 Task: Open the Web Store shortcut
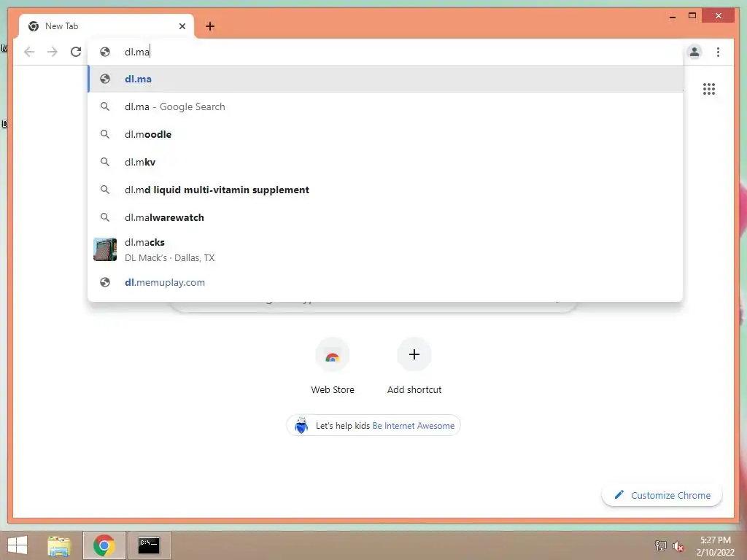click(333, 366)
